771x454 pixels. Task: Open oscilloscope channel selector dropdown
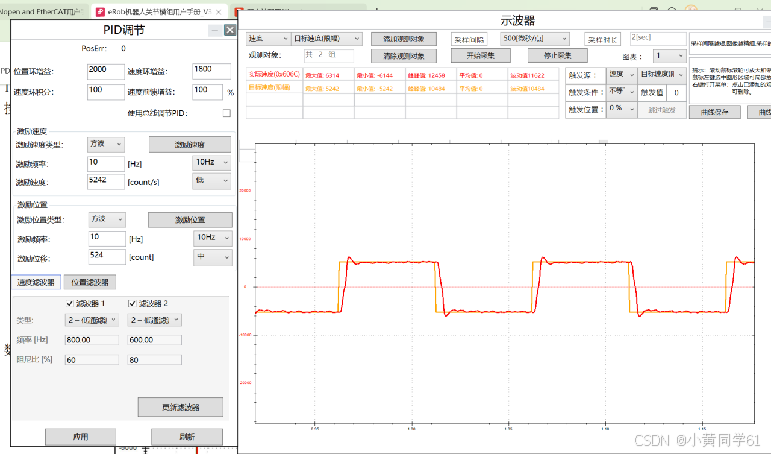coord(267,38)
